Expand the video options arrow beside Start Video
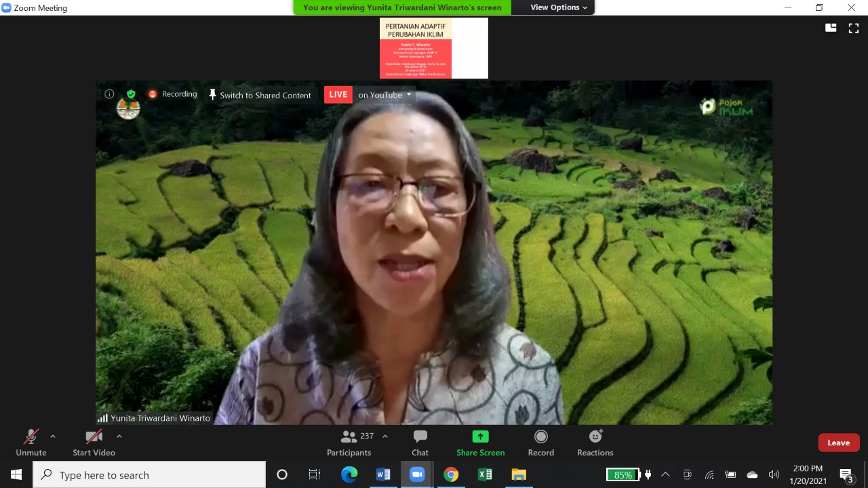Viewport: 868px width, 488px height. click(x=119, y=436)
